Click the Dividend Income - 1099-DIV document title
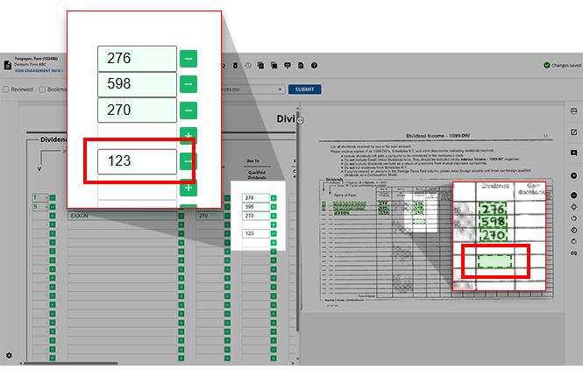Viewport: 583px width, 392px height. 438,136
